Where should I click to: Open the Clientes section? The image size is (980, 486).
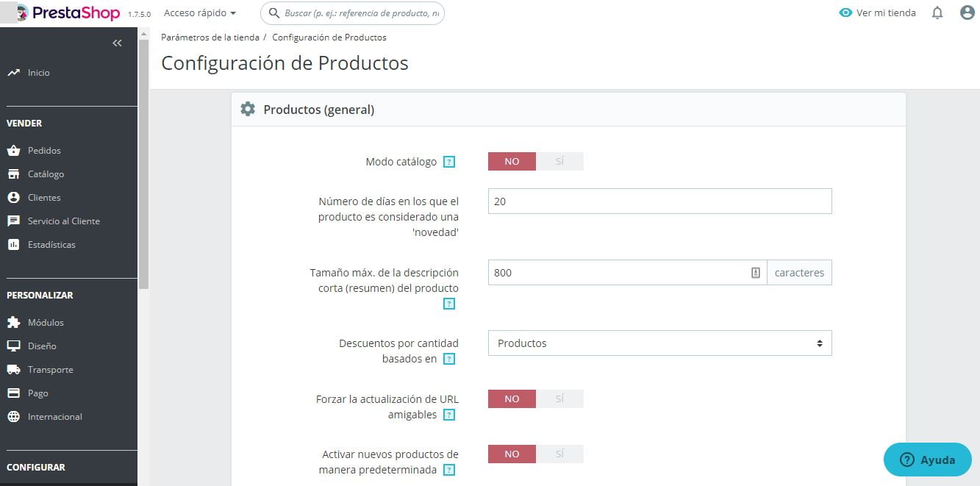pos(42,197)
